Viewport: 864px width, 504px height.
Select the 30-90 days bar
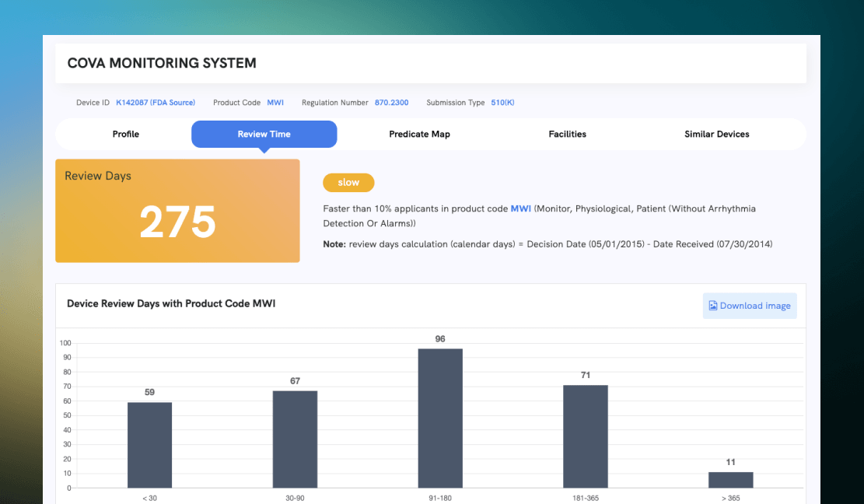tap(295, 439)
